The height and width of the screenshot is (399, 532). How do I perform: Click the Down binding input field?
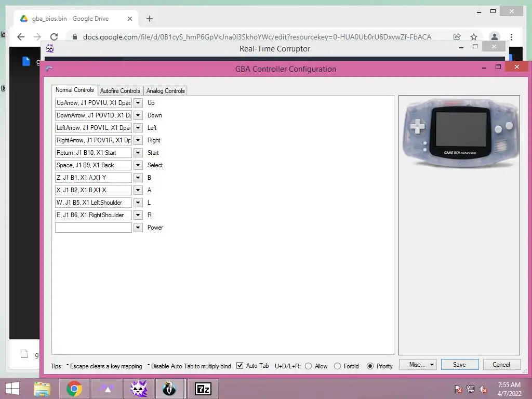tap(94, 115)
